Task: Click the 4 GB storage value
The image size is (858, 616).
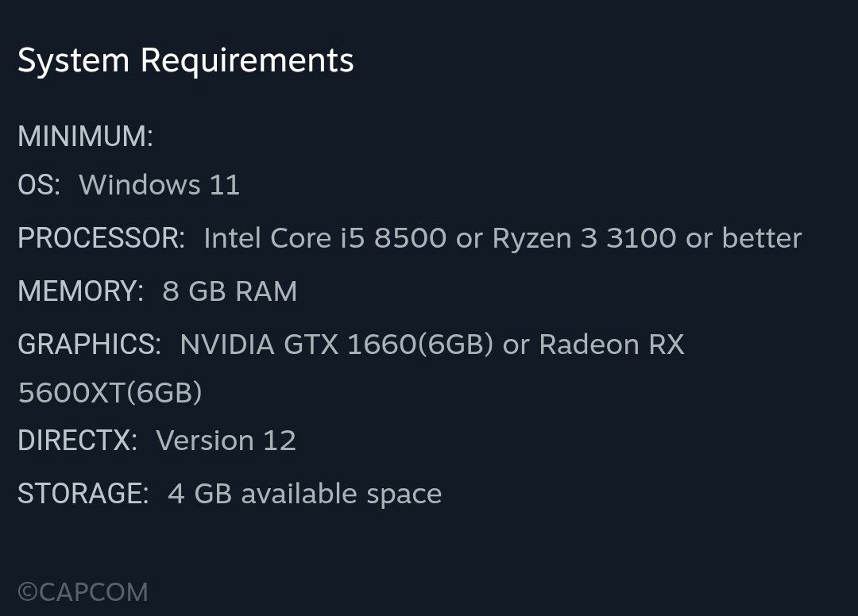Action: click(x=199, y=494)
